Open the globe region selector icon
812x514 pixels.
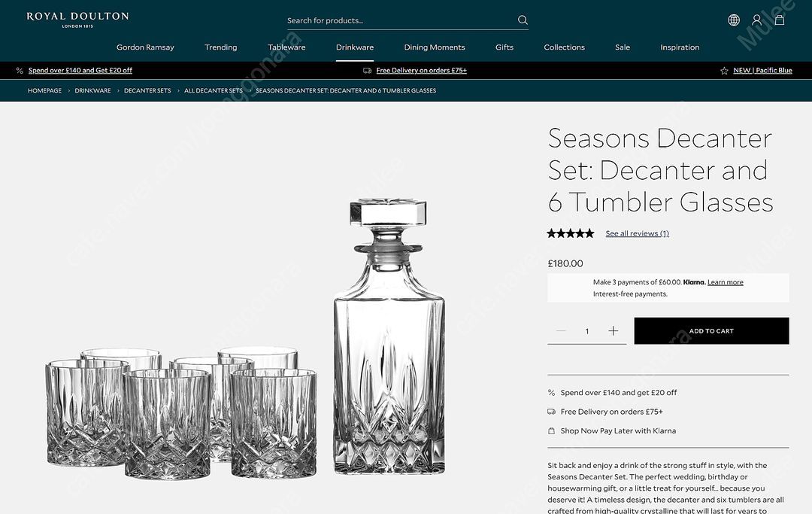734,20
